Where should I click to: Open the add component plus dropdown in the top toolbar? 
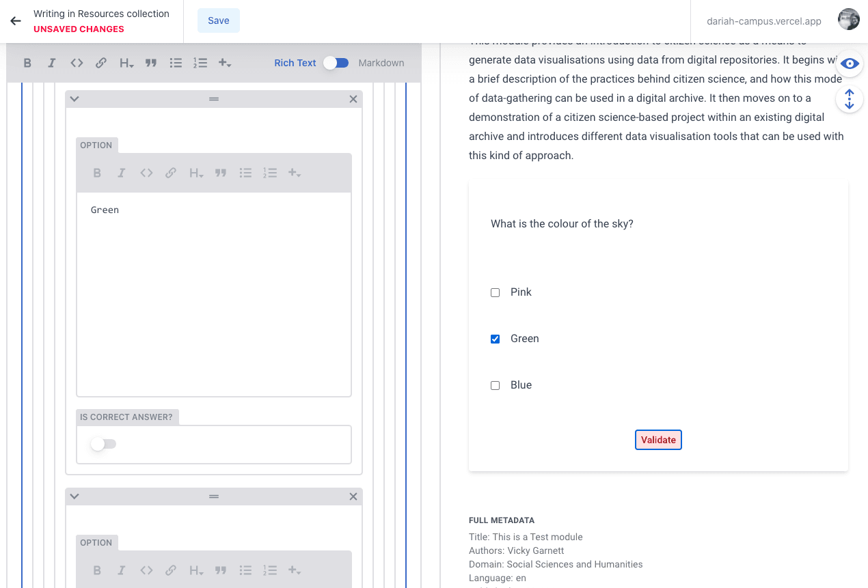point(224,63)
